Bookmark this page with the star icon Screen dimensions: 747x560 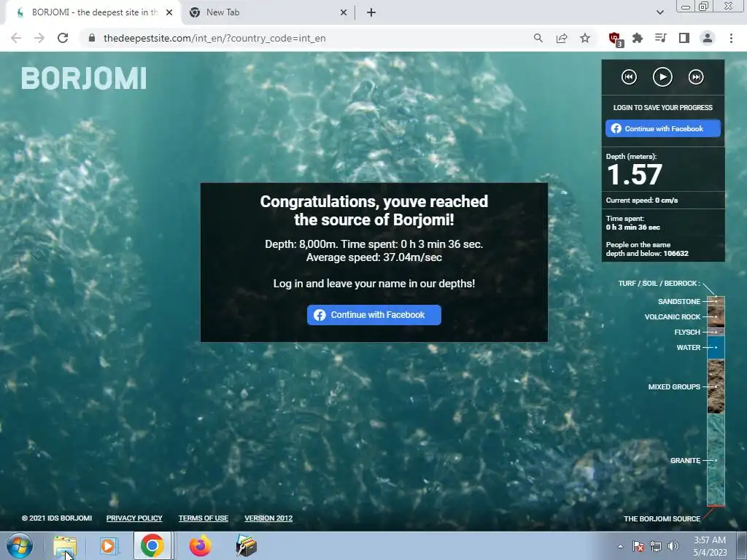[x=585, y=38]
